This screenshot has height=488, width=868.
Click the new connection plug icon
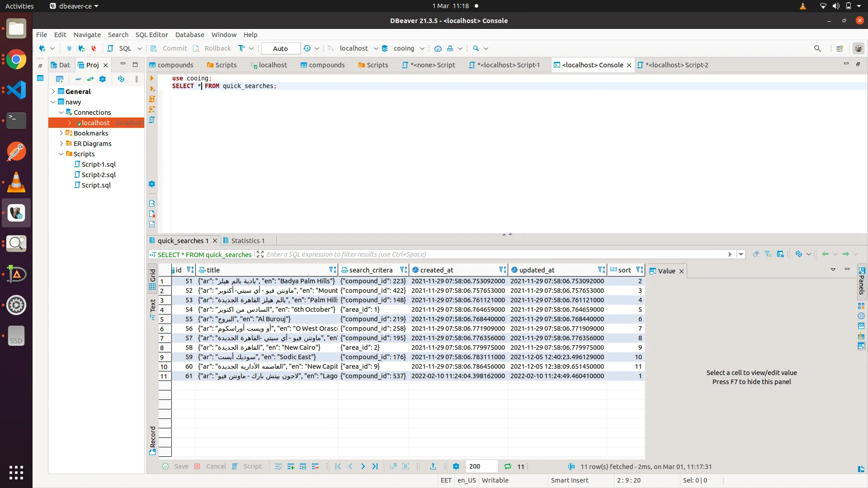(x=42, y=48)
